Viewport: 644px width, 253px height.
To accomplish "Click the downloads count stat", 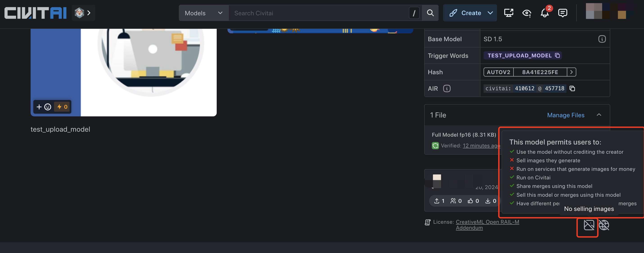I will [491, 201].
